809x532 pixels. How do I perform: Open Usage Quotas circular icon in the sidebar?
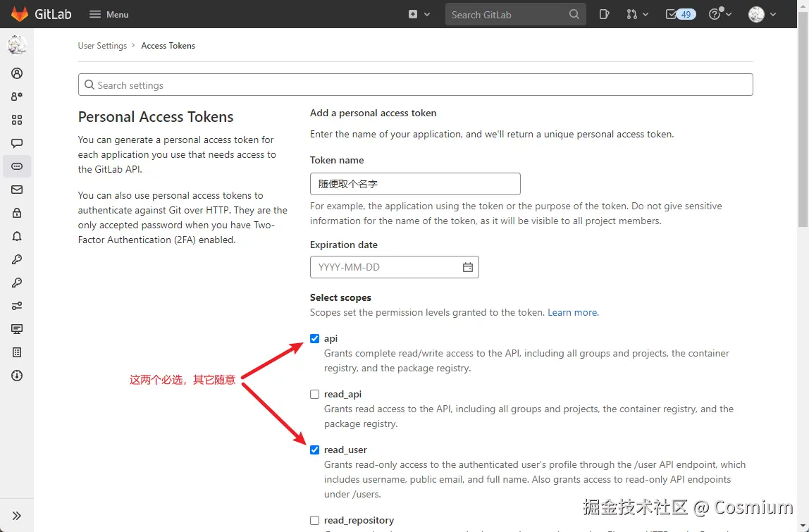point(17,375)
